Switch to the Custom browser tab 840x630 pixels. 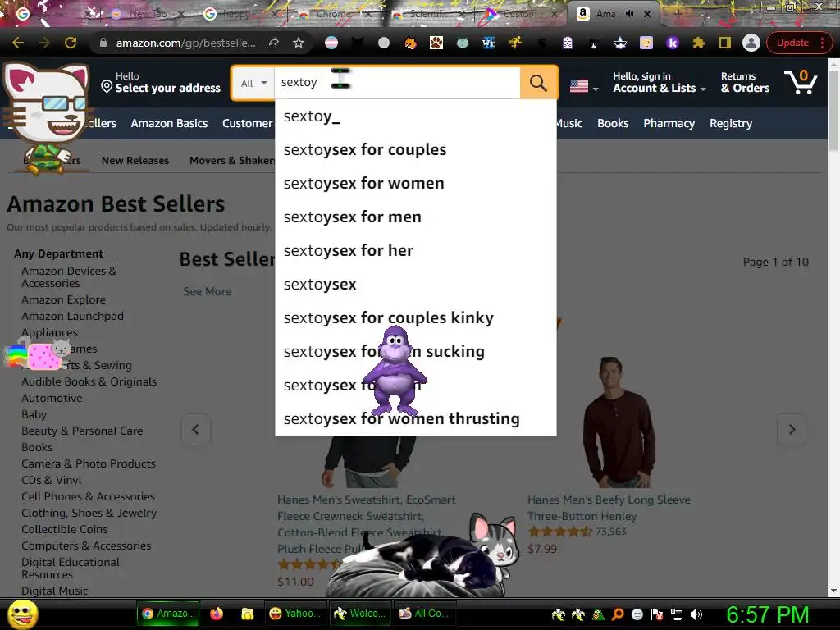521,14
